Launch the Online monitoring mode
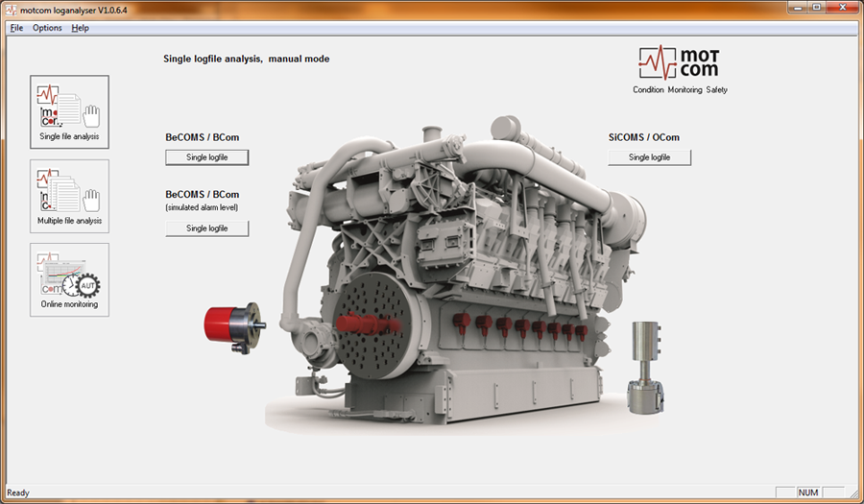Image resolution: width=864 pixels, height=504 pixels. pyautogui.click(x=69, y=278)
